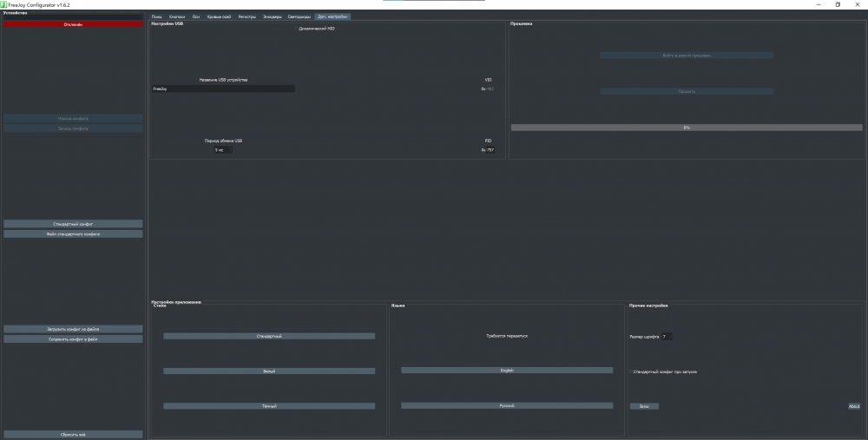The width and height of the screenshot is (868, 440).
Task: Switch language to English
Action: tap(507, 371)
